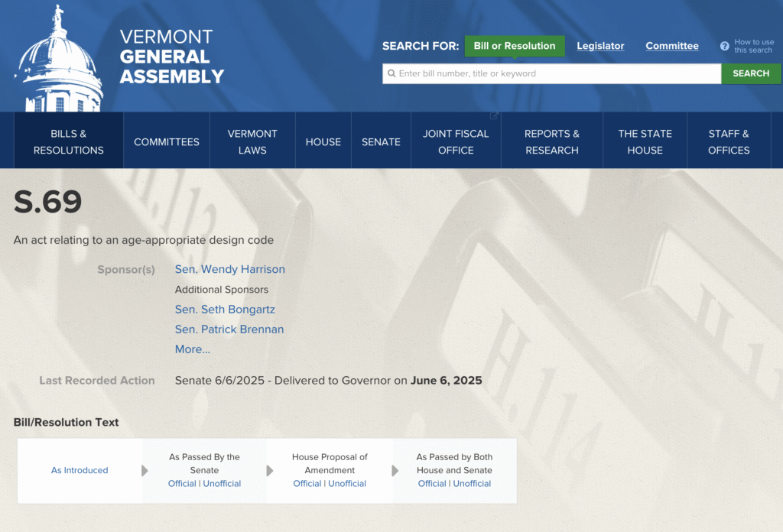Open the House menu

point(323,141)
